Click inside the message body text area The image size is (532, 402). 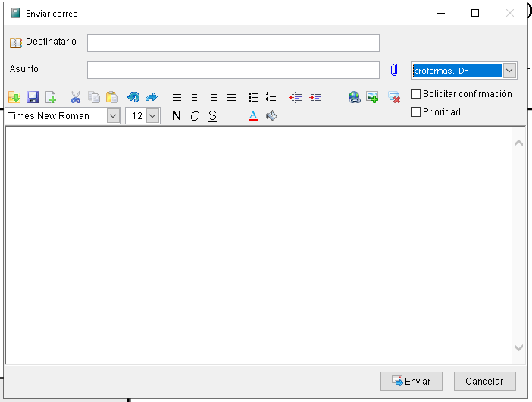click(x=258, y=245)
